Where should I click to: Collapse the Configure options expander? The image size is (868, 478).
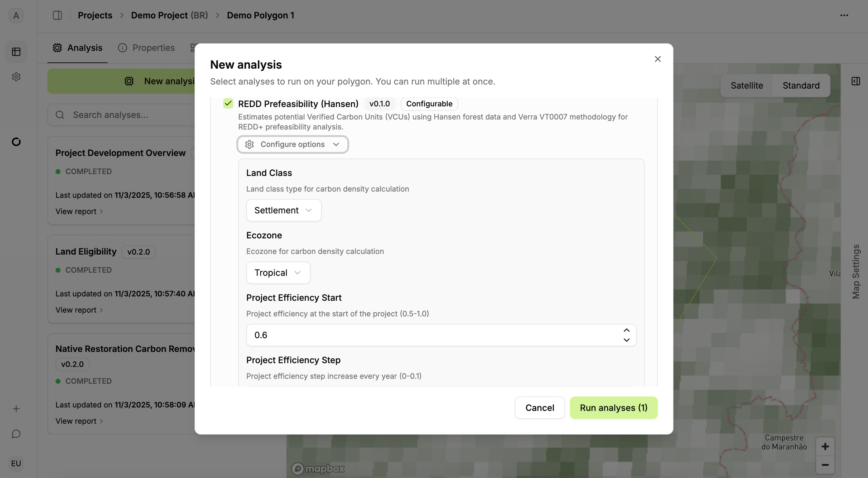coord(292,144)
